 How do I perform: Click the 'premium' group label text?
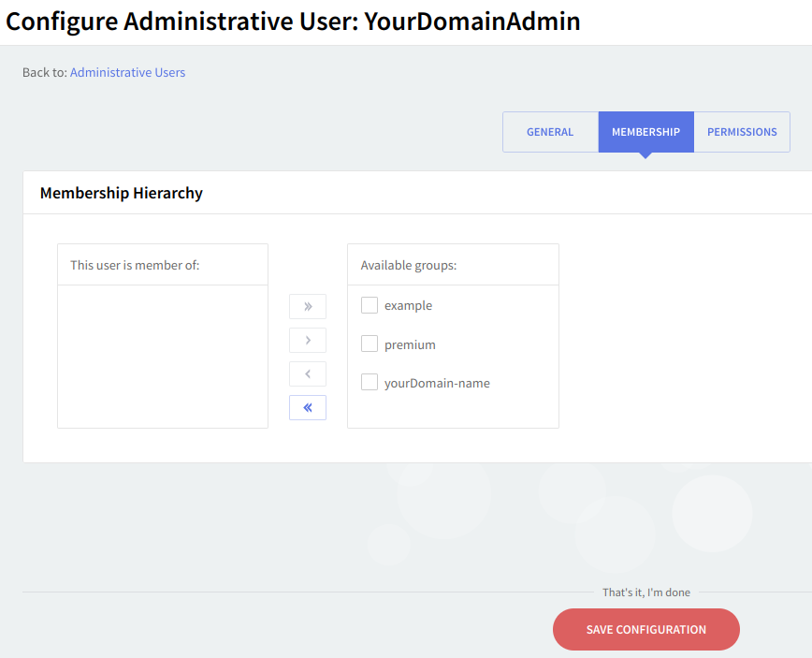(410, 344)
